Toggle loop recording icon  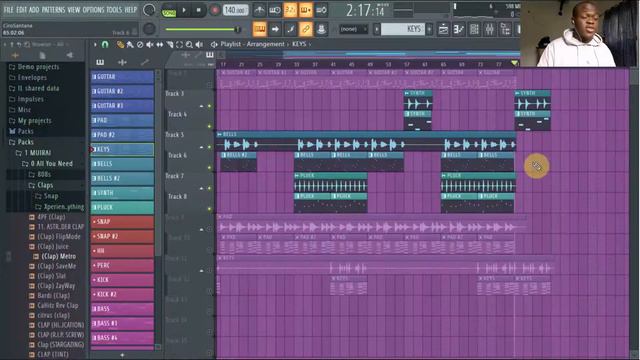(x=321, y=10)
